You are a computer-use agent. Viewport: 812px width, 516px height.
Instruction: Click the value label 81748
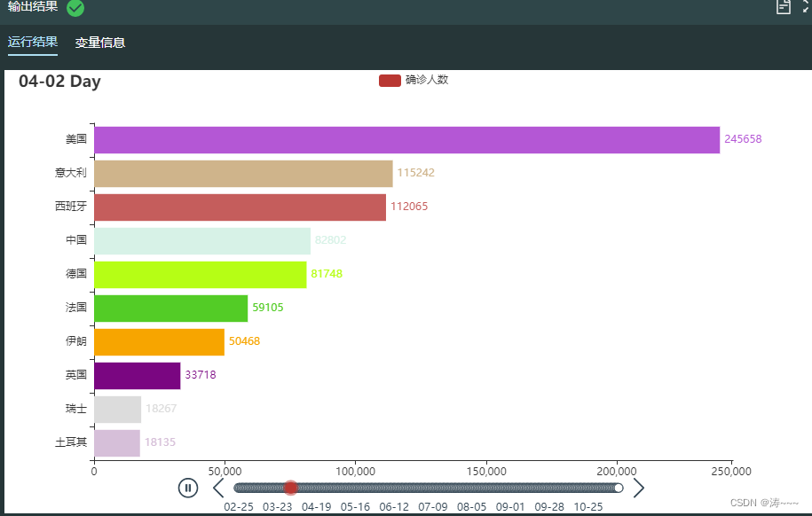point(327,273)
